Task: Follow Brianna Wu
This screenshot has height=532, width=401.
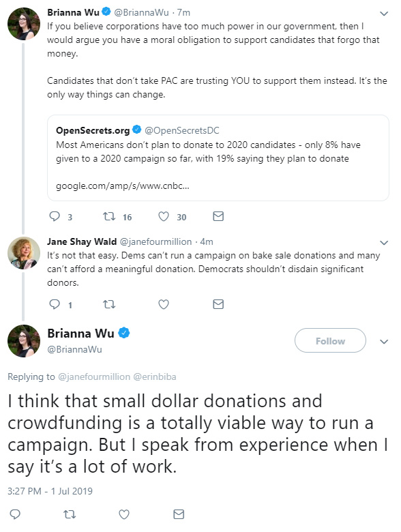Action: [330, 340]
